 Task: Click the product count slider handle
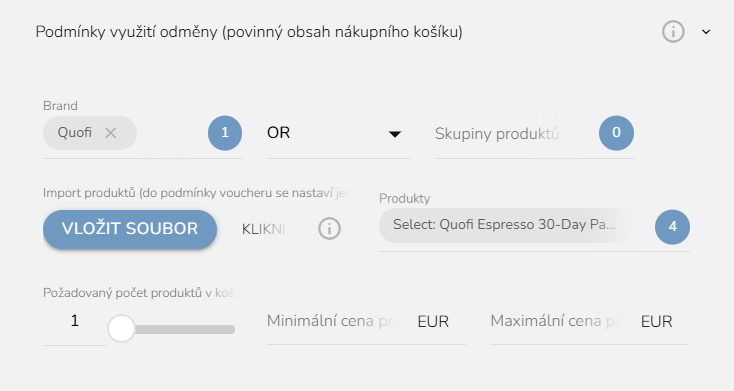click(121, 329)
